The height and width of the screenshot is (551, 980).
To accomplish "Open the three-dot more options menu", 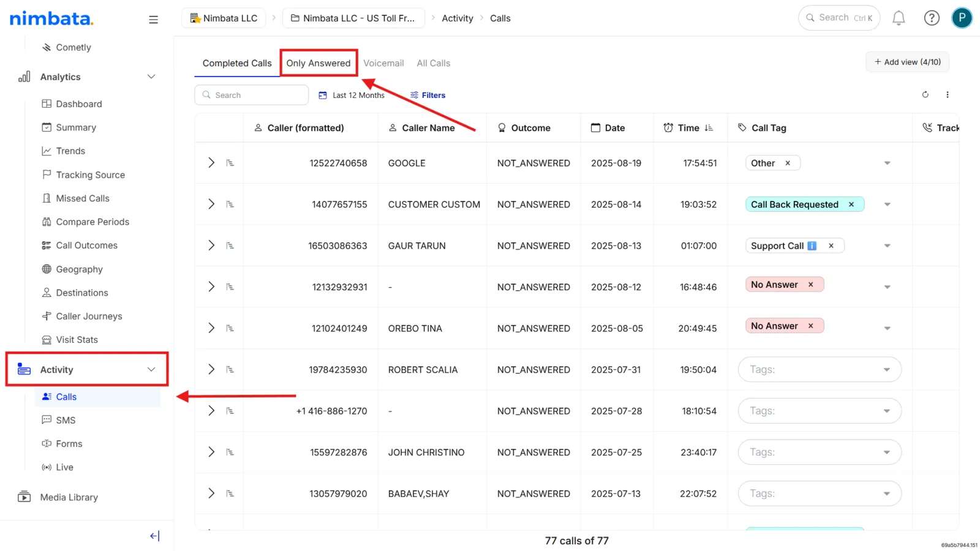I will [948, 95].
